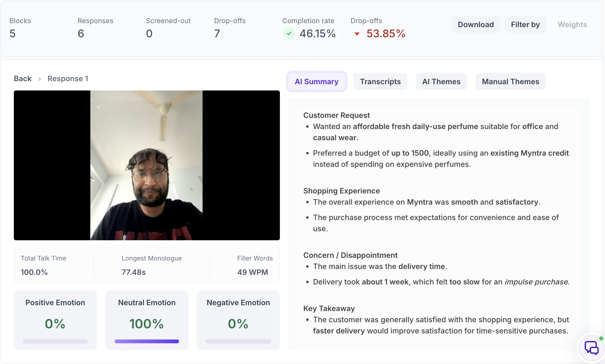Click the Longest Monologue stat
This screenshot has width=605, height=364.
(x=152, y=265)
